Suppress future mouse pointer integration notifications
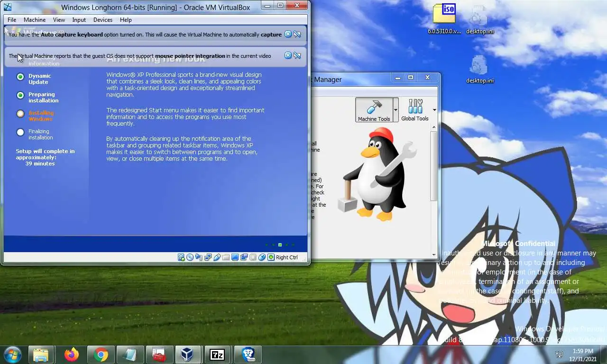Viewport: 607px width, 364px height. coord(297,55)
